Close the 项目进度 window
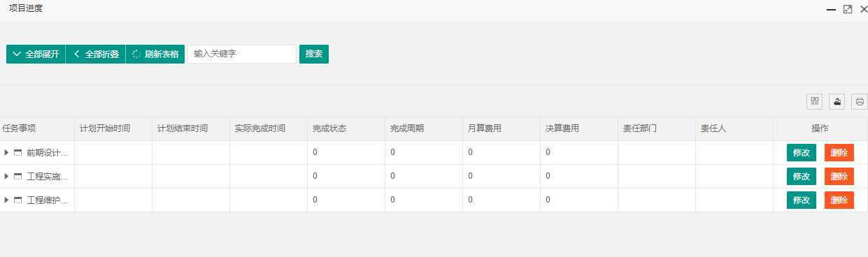Screen dimensions: 868x257 pos(863,10)
